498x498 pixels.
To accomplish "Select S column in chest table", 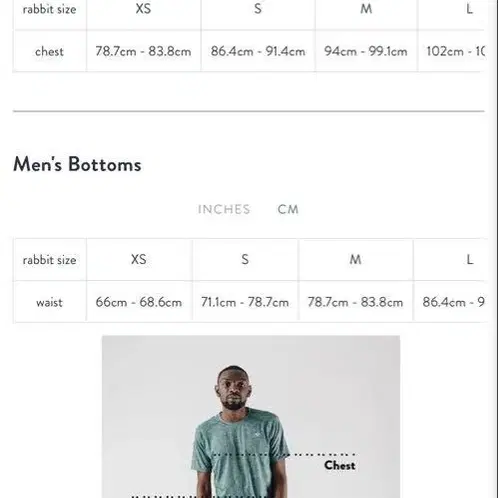I will pos(258,9).
